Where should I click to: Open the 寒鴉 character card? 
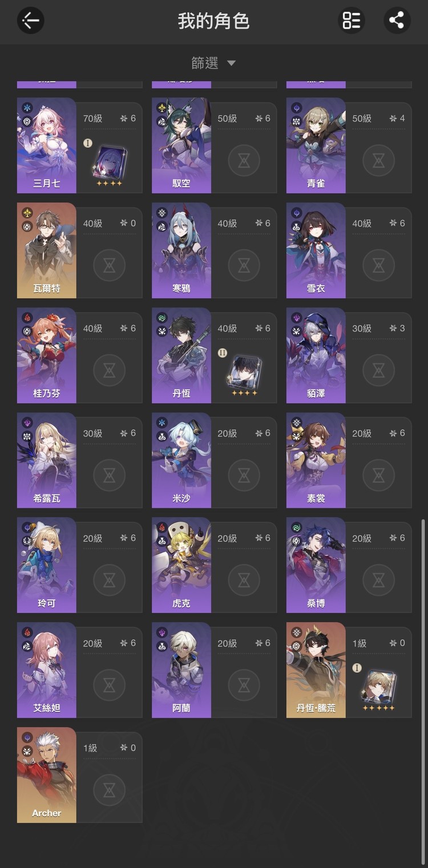click(x=214, y=250)
